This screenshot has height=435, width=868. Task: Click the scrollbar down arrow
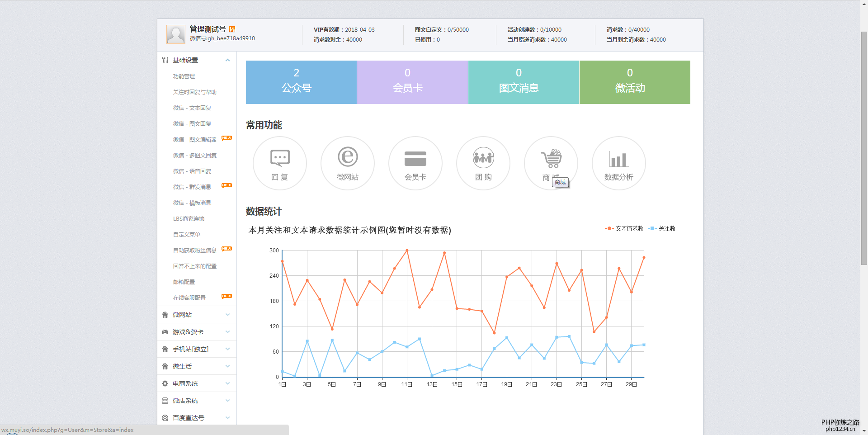tap(864, 431)
